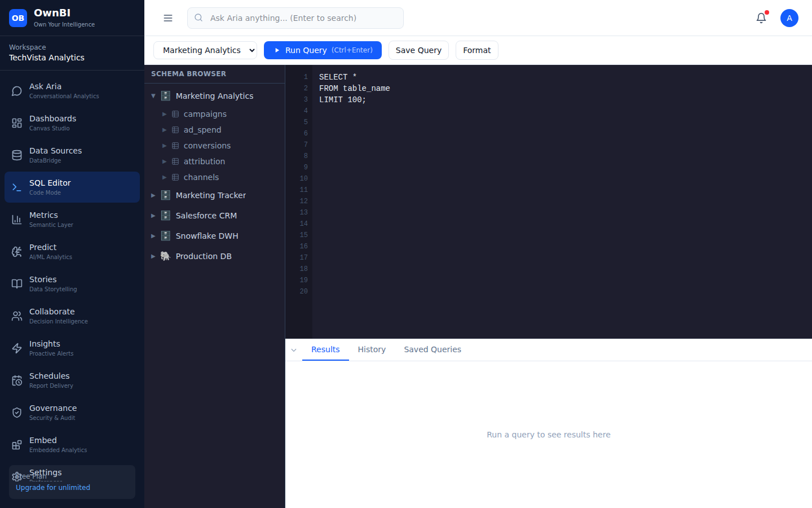
Task: Select the channels table name
Action: [201, 177]
